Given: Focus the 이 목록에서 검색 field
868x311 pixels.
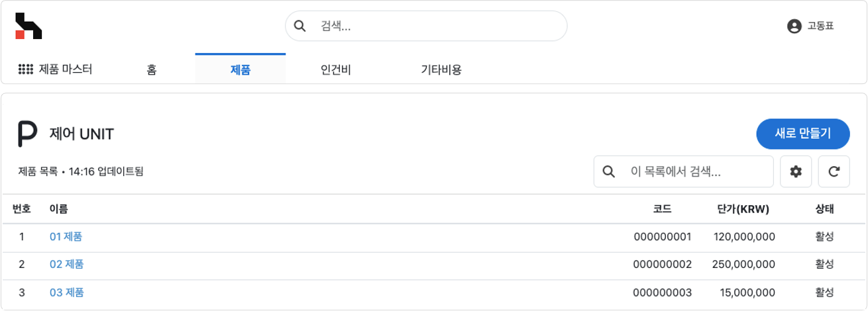Looking at the screenshot, I should tap(684, 172).
